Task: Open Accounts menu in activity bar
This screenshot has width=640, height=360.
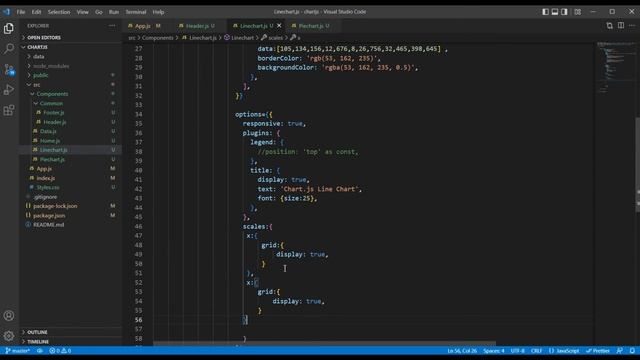Action: pos(9,316)
